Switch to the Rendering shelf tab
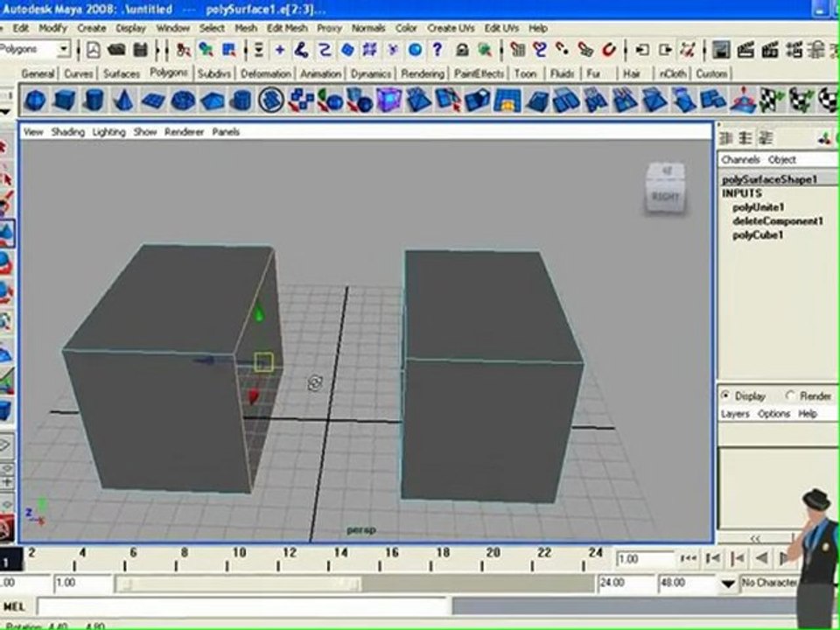 pos(423,73)
